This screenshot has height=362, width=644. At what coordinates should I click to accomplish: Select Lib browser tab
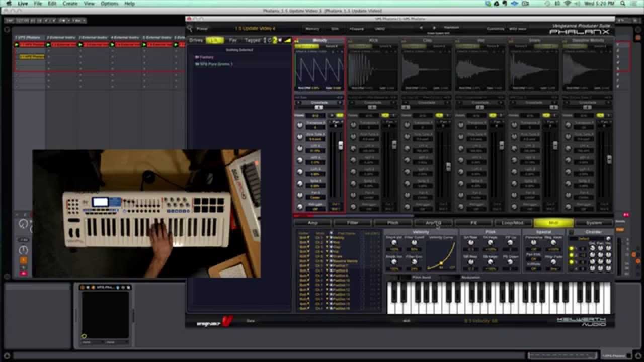pyautogui.click(x=215, y=40)
